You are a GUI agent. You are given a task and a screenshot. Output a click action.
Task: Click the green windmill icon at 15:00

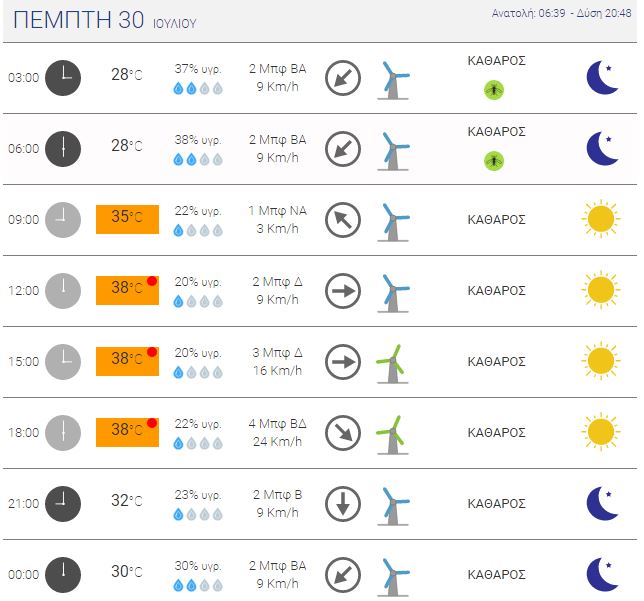tap(393, 364)
